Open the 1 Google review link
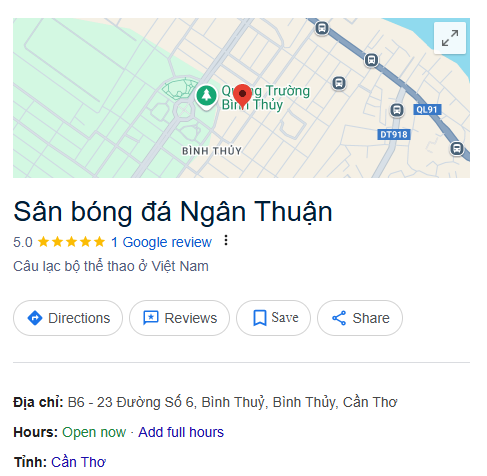This screenshot has width=487, height=476. 161,242
